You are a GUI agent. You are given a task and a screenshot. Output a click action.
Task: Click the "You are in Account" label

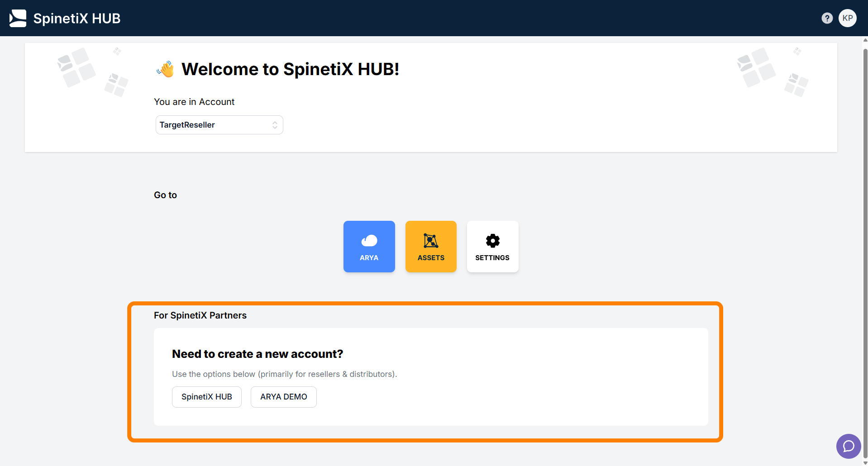194,102
